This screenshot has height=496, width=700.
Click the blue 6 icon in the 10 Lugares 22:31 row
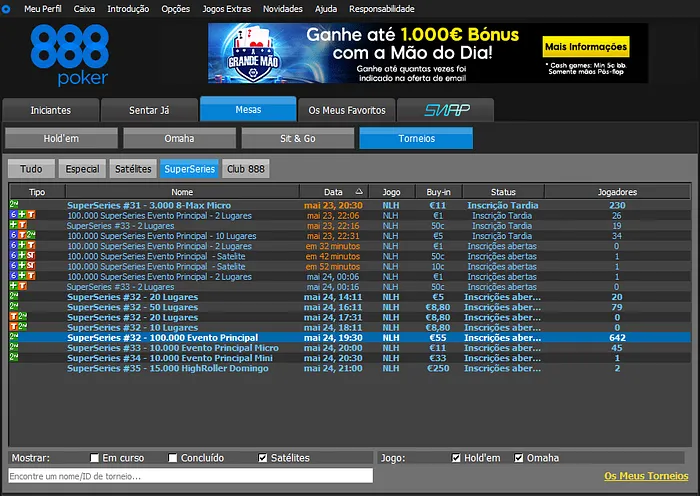pos(14,235)
